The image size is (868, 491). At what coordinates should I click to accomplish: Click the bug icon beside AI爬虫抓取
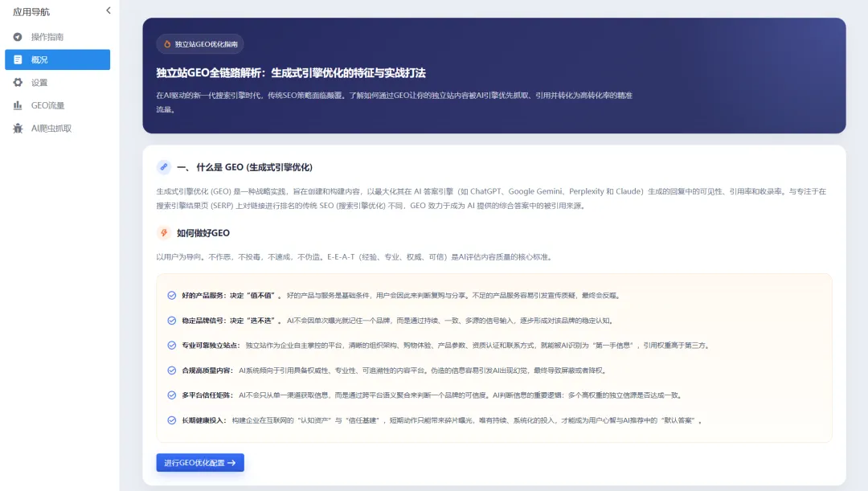point(18,129)
